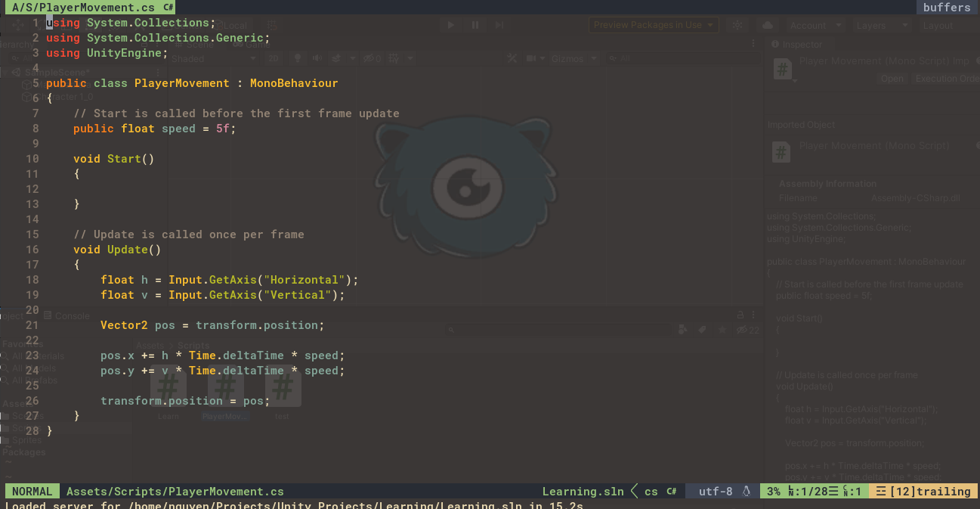Click the Open button for the PlayerMovement script
The width and height of the screenshot is (980, 509).
pos(892,78)
